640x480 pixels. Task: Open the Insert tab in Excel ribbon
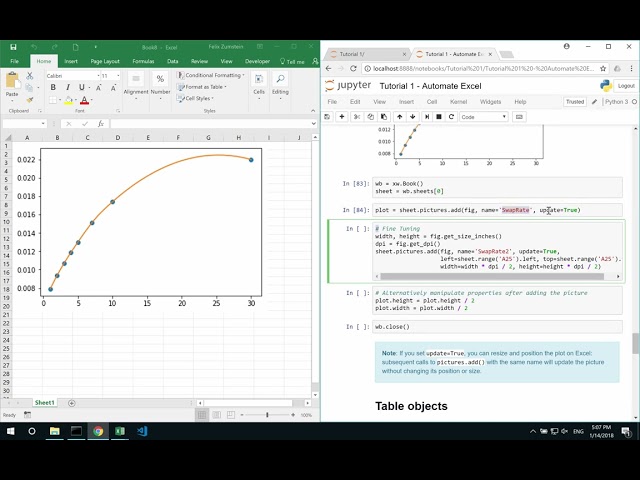pyautogui.click(x=71, y=61)
